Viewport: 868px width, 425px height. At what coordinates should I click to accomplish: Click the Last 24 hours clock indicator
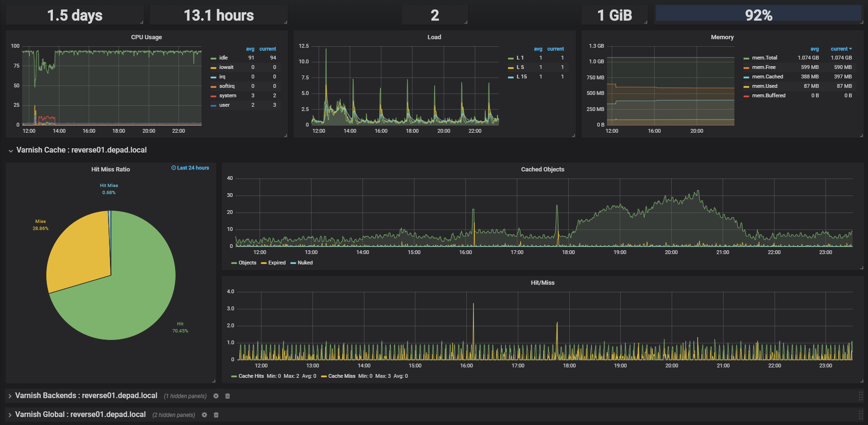click(x=190, y=168)
